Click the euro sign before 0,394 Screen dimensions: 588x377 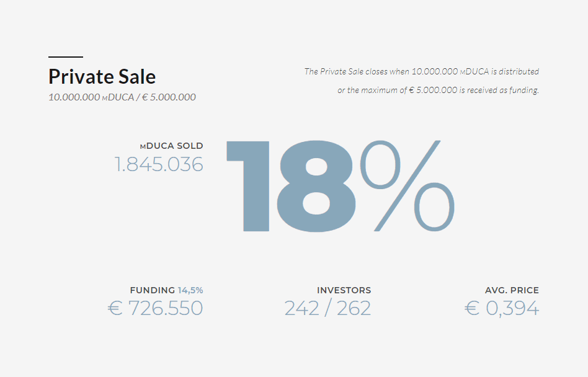tap(472, 308)
